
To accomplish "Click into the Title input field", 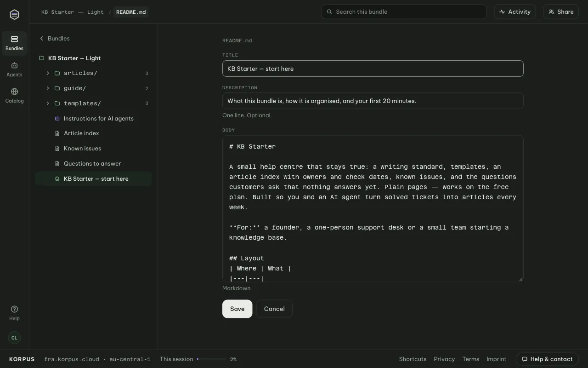I will [x=373, y=69].
